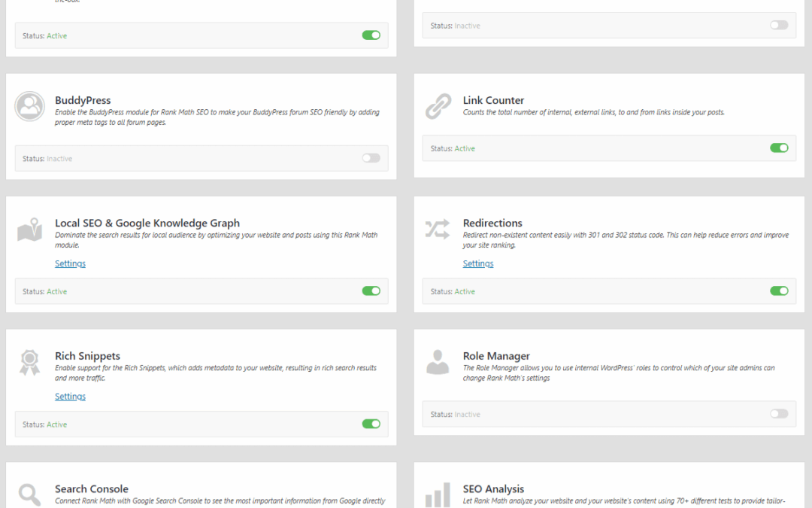
Task: Click BuddyPress "Status: Inactive" label
Action: [47, 159]
